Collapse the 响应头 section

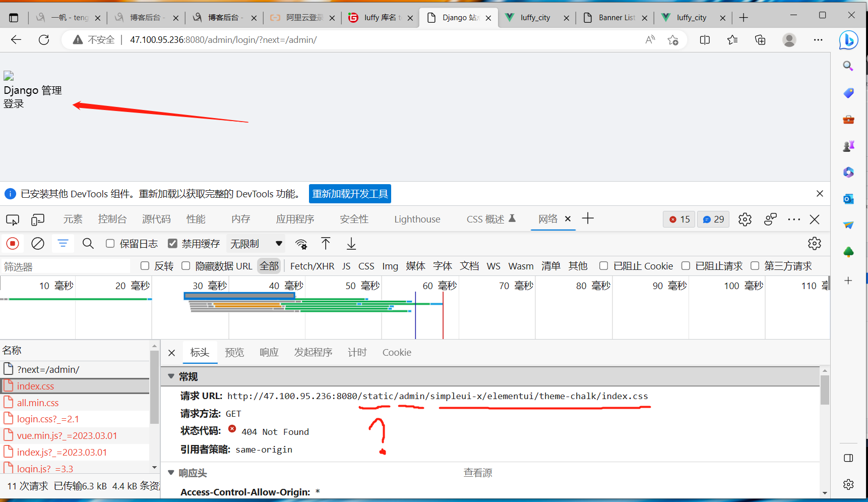pos(171,473)
